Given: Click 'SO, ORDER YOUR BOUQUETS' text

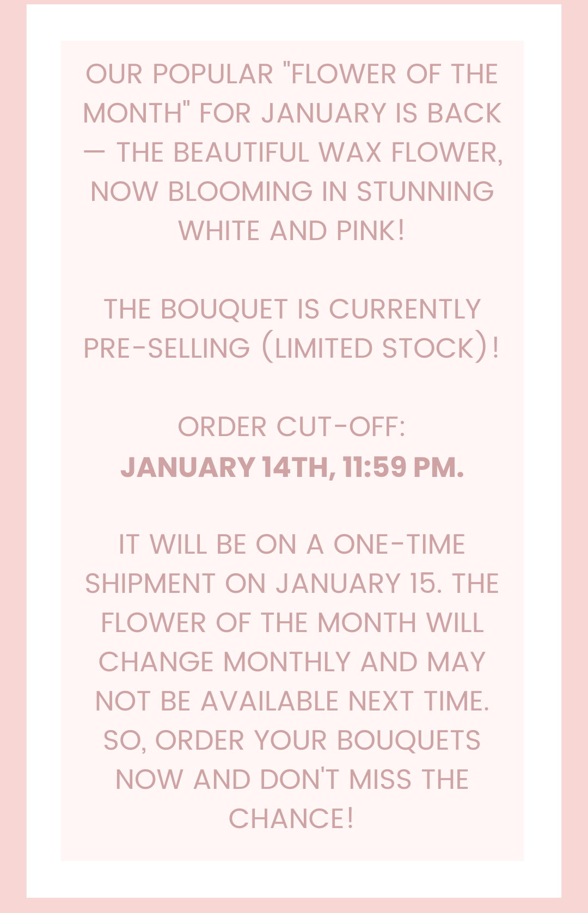Looking at the screenshot, I should pyautogui.click(x=292, y=740).
